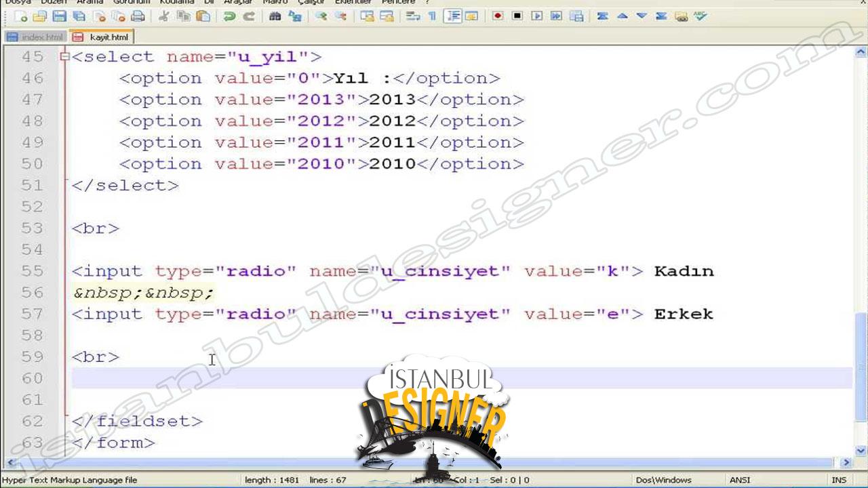Zoom out on the editor text
This screenshot has width=868, height=488.
point(340,16)
